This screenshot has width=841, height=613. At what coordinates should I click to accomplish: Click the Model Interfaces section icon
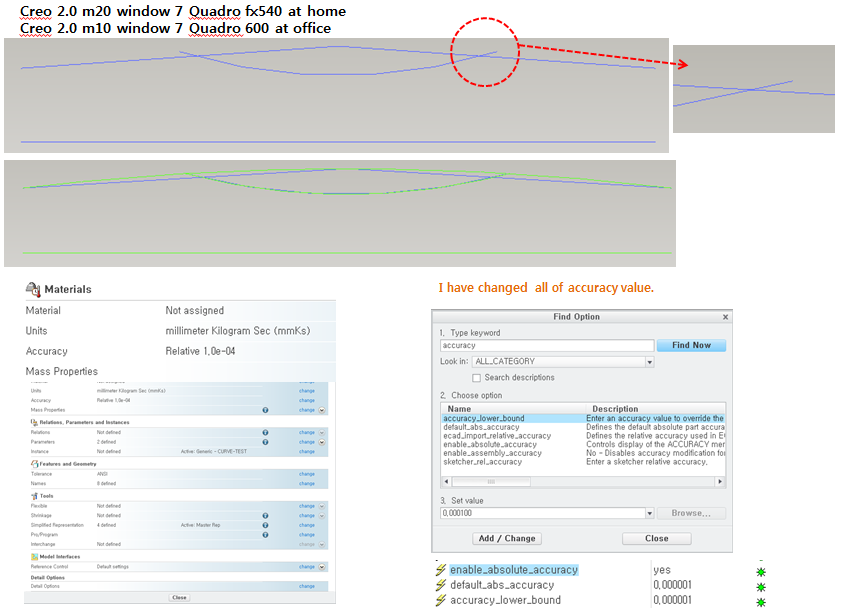pyautogui.click(x=34, y=557)
